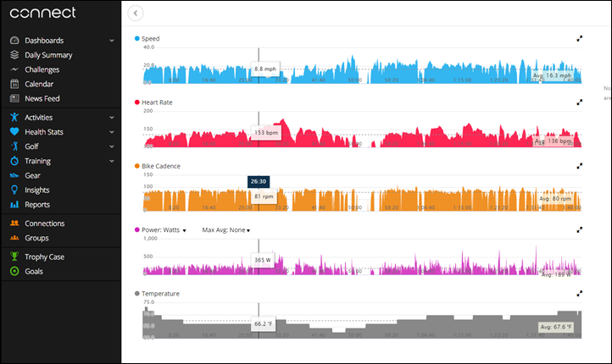Click the Trophy Case icon
This screenshot has height=364, width=612.
(x=14, y=256)
